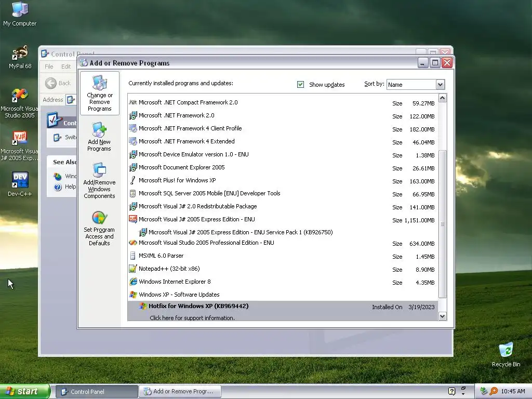532x399 pixels.
Task: Click the 10:45 AM taskbar clock
Action: (513, 392)
